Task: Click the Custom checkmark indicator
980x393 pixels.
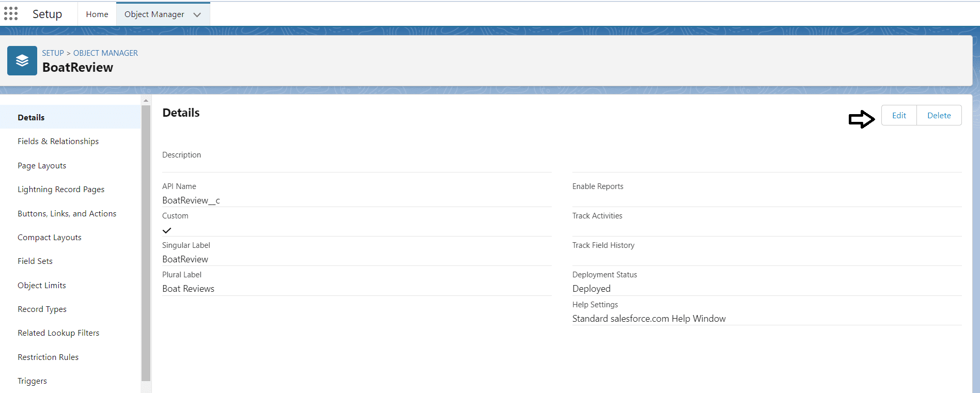Action: pyautogui.click(x=167, y=230)
